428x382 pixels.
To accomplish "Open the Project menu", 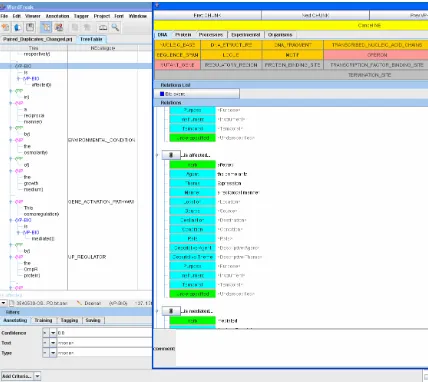I will [102, 16].
